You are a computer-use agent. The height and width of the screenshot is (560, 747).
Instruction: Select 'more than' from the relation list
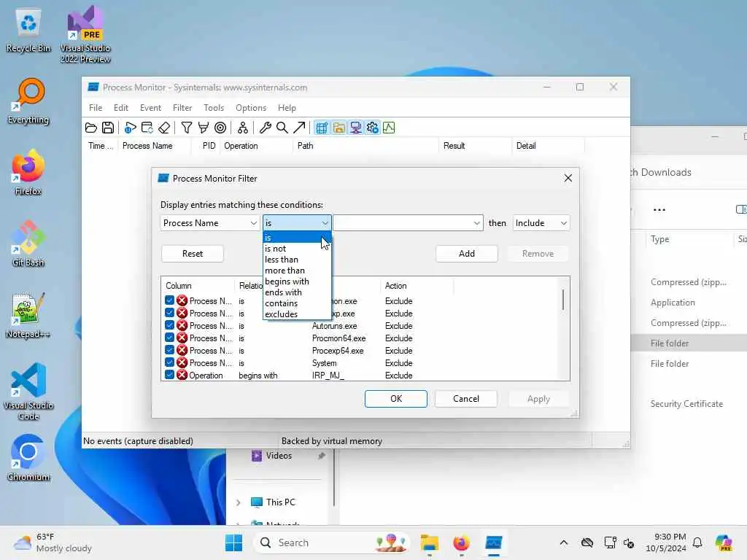[x=296, y=271]
